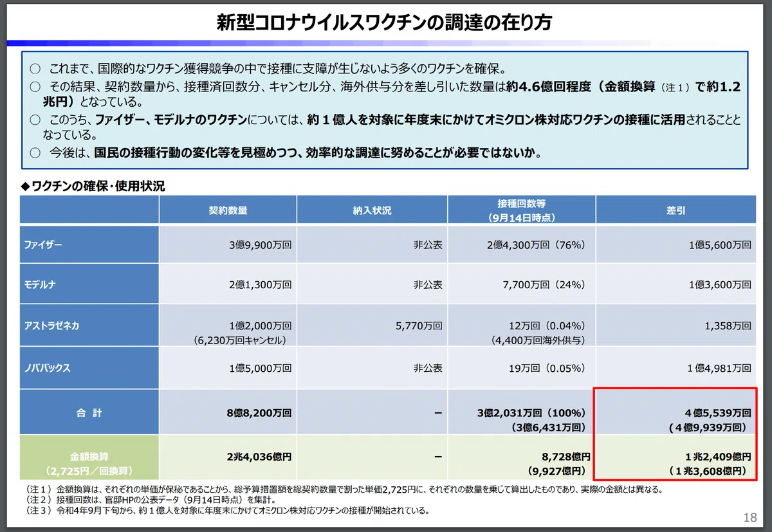The image size is (772, 532).
Task: Click the first bullet beginning これまで、国際的なワクチン獲得競争
Action: pos(268,69)
